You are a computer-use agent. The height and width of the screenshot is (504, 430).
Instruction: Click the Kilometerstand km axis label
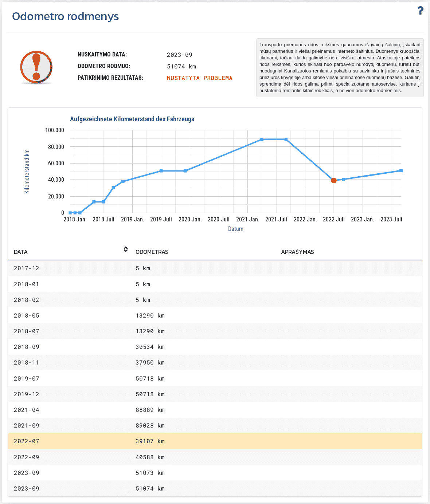[27, 171]
